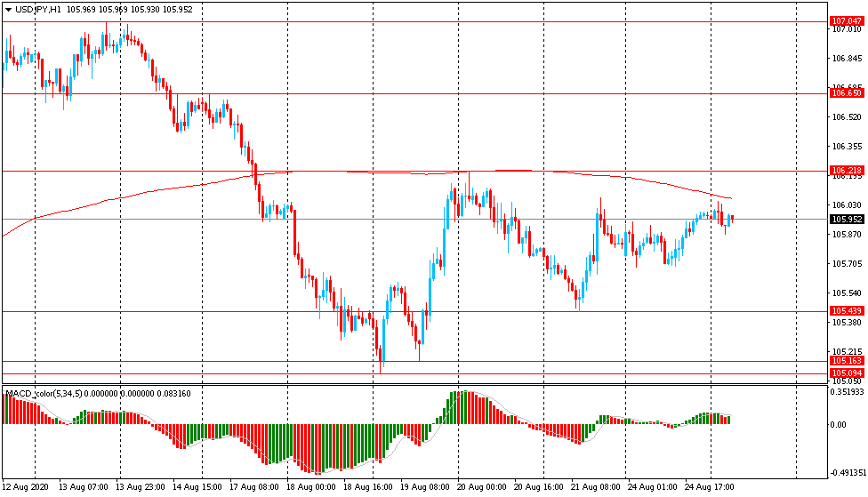Select the 19 Aug 08:00 time label

(425, 487)
